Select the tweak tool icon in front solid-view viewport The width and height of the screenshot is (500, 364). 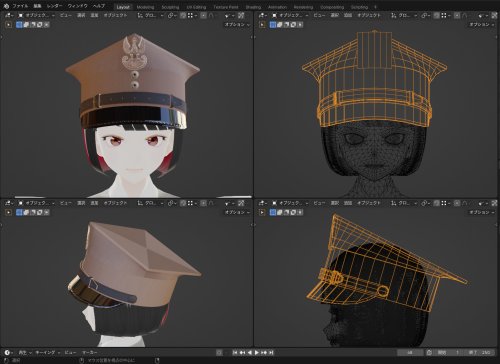point(9,24)
